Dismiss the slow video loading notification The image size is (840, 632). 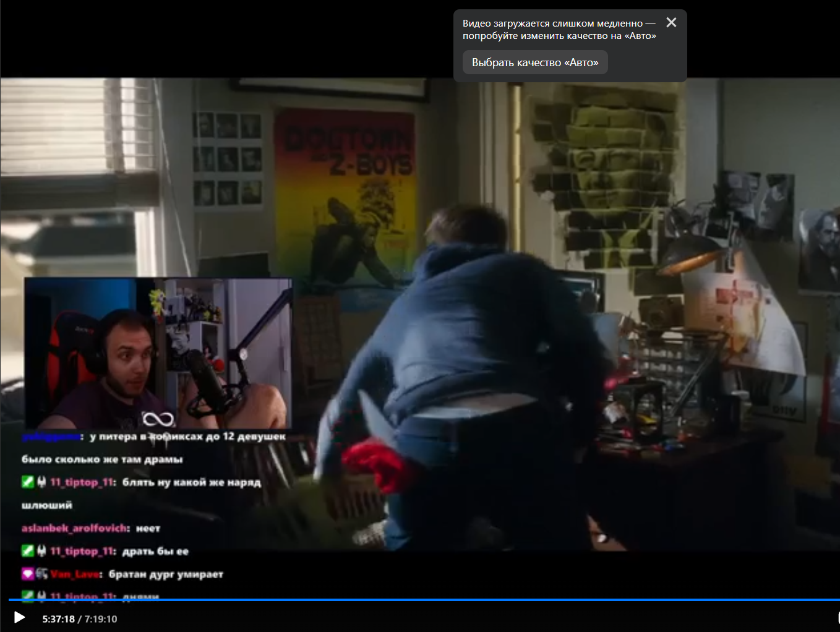pyautogui.click(x=671, y=23)
